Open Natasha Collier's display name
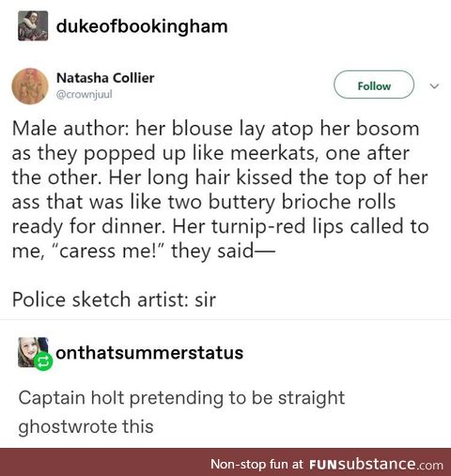This screenshot has height=476, width=451. pyautogui.click(x=105, y=78)
